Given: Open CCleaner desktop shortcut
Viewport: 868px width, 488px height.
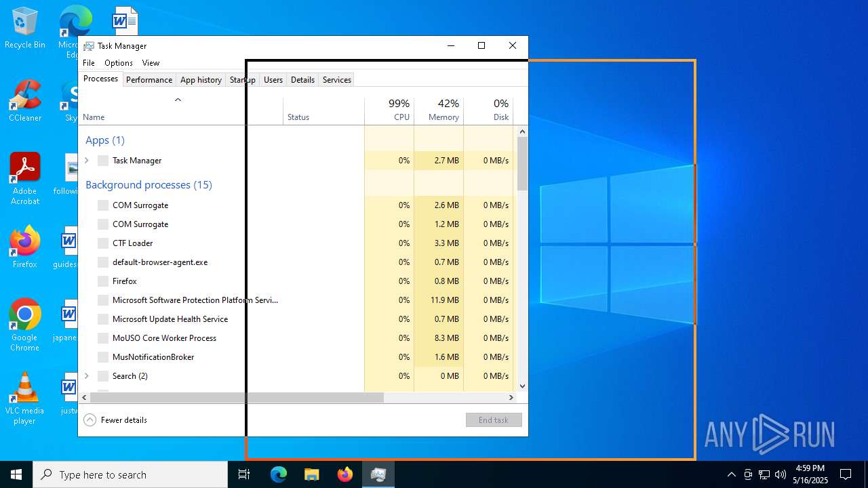Looking at the screenshot, I should [24, 102].
